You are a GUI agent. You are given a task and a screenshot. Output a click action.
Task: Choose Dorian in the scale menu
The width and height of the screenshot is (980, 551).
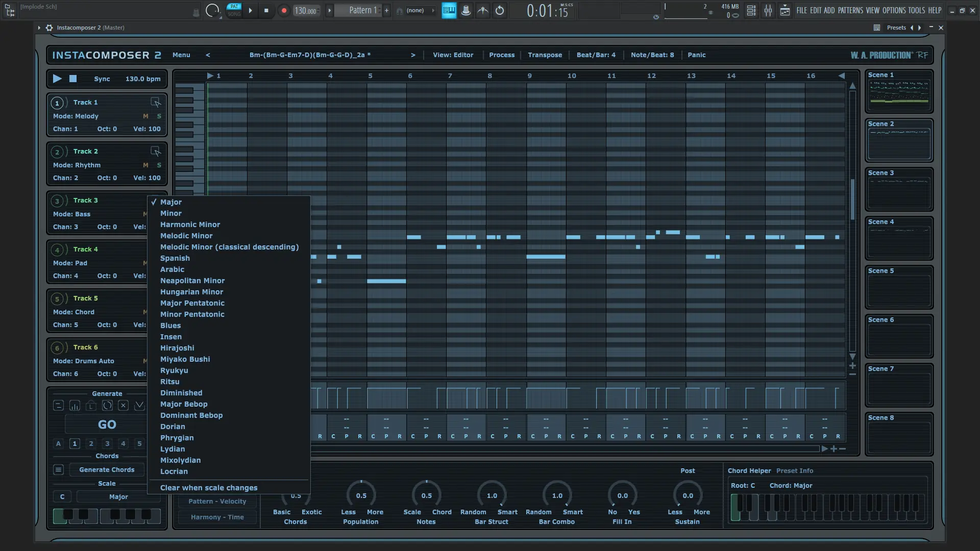pos(173,427)
